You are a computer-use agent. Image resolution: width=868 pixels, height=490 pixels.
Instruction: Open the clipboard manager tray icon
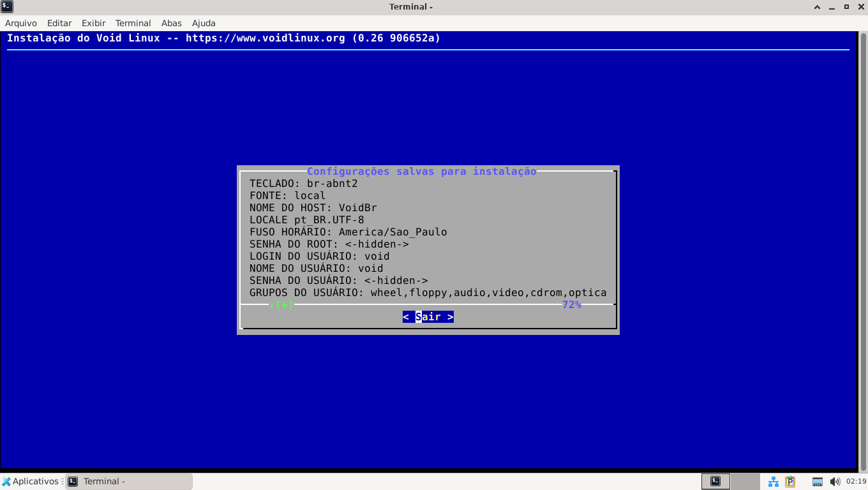click(790, 482)
